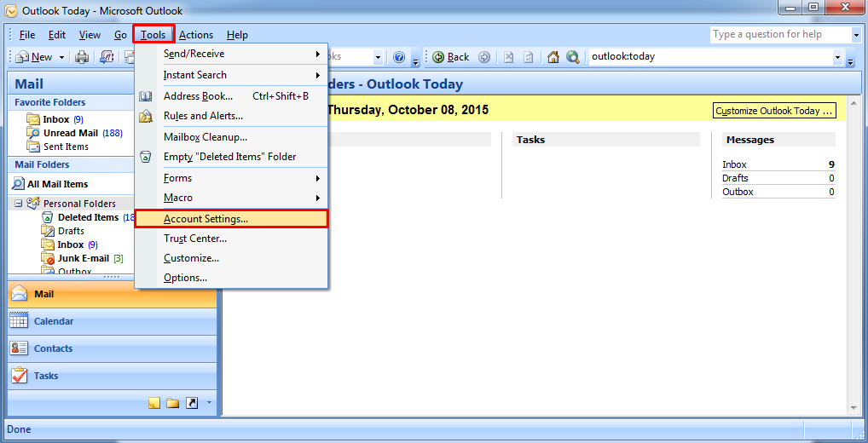Open the outlook:today address dropdown arrow

click(x=838, y=57)
